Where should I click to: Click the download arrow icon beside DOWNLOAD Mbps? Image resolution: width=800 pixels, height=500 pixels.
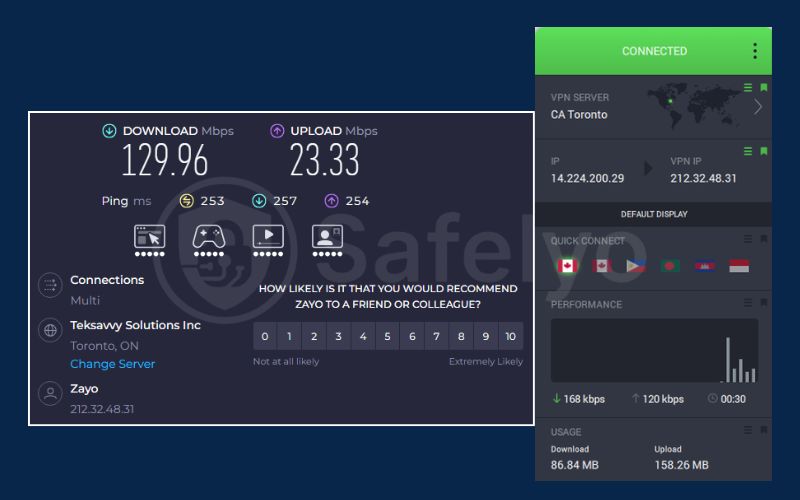[x=109, y=131]
